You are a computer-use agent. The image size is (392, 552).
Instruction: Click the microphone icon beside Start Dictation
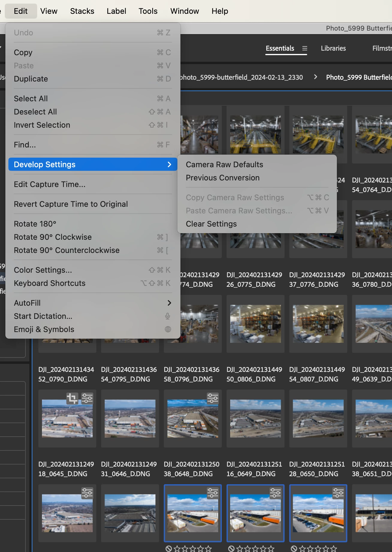point(168,316)
